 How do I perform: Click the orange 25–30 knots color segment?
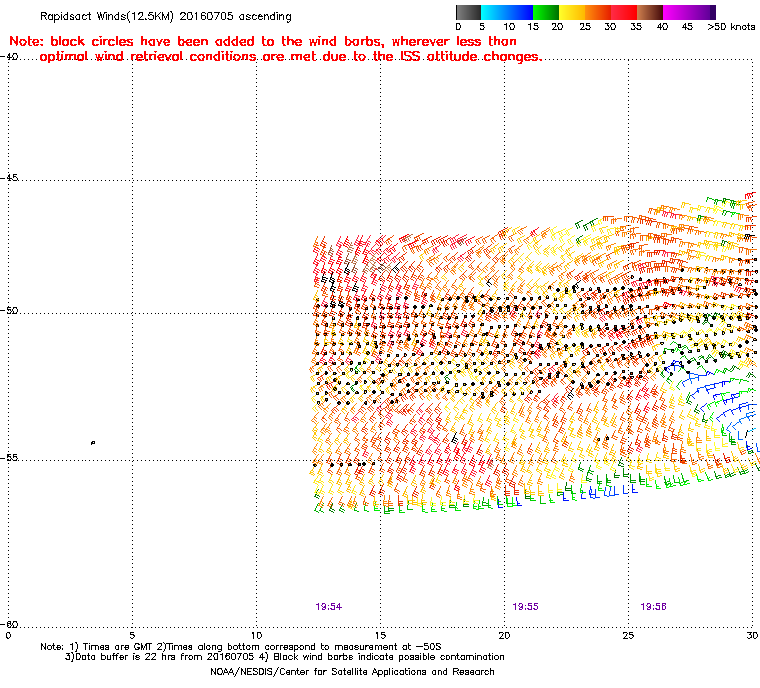(598, 12)
